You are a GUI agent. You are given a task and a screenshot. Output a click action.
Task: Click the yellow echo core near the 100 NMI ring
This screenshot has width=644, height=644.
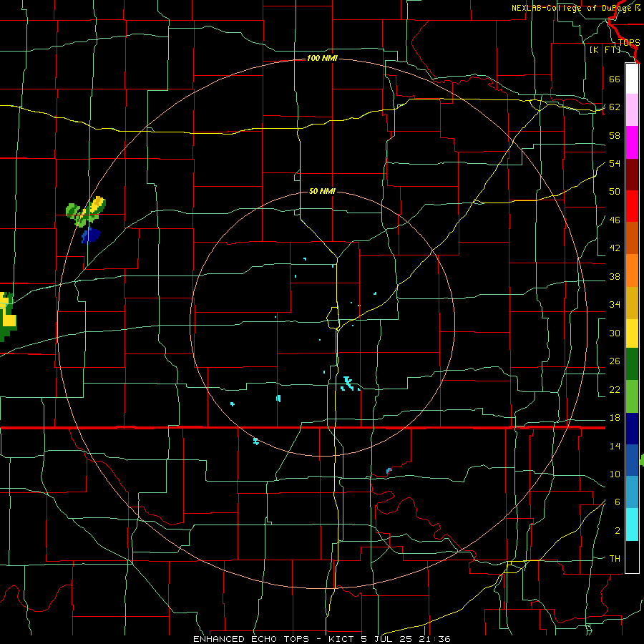(97, 204)
